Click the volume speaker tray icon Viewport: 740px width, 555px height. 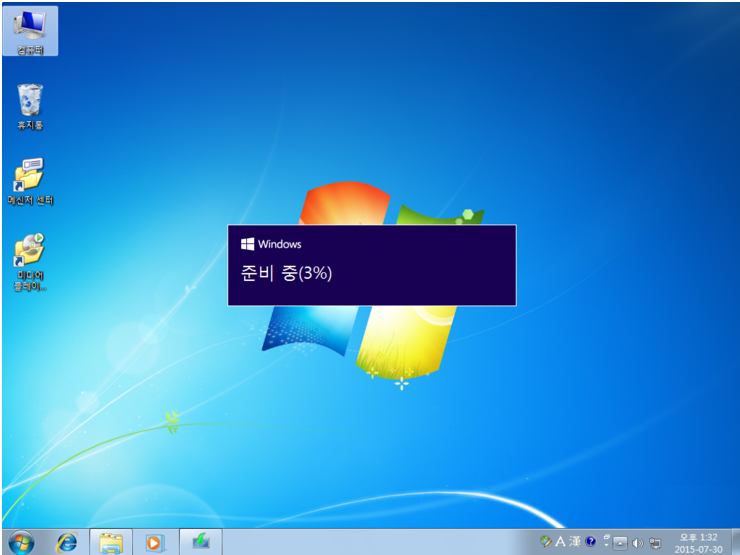pos(637,543)
